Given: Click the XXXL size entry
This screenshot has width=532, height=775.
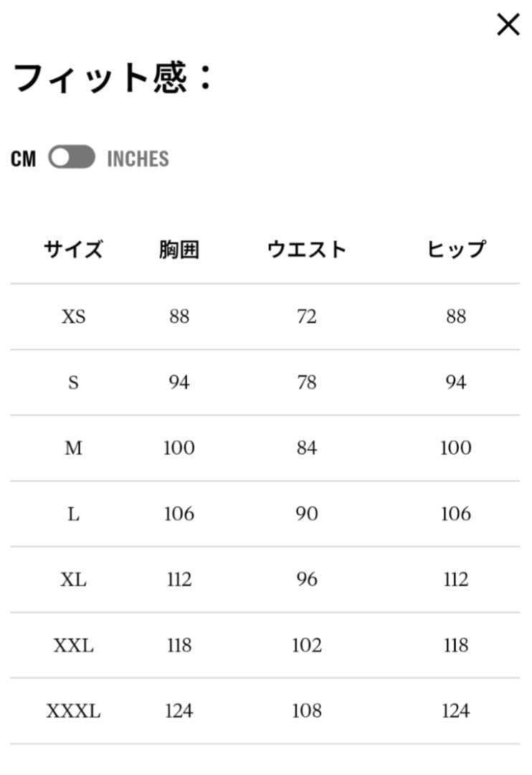Looking at the screenshot, I should pos(74,711).
